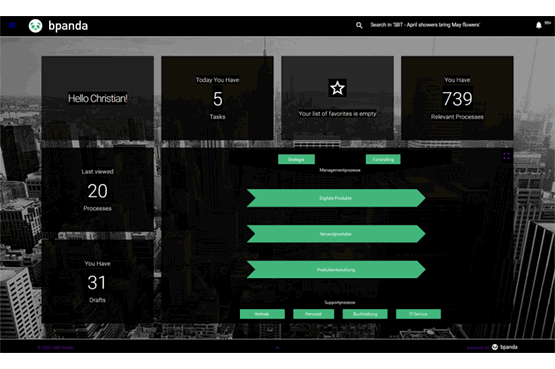
Task: Select the IT-Service support process
Action: 418,314
